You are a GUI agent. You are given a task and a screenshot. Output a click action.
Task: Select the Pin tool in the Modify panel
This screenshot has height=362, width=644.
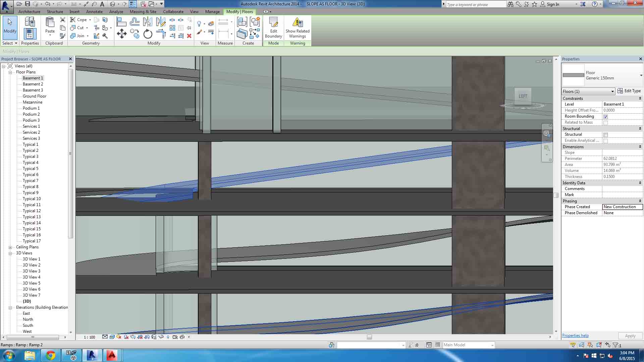(190, 28)
